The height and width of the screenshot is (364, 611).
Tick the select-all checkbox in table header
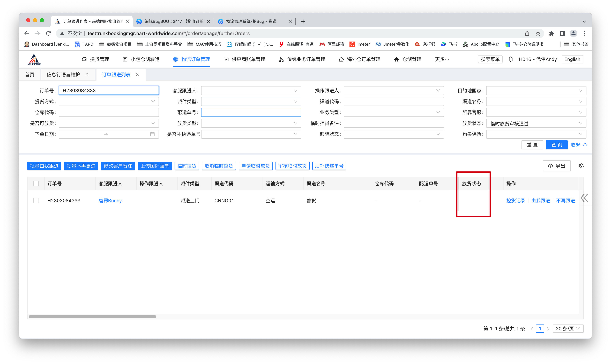tap(36, 184)
